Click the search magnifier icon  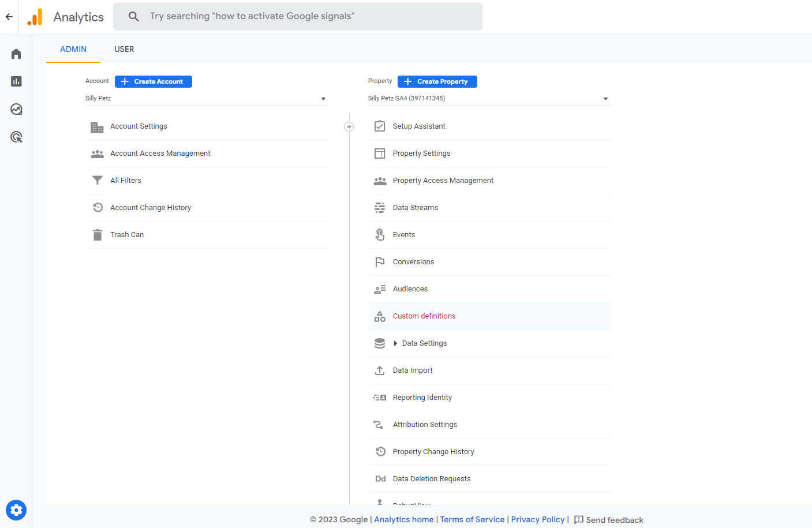pyautogui.click(x=133, y=17)
